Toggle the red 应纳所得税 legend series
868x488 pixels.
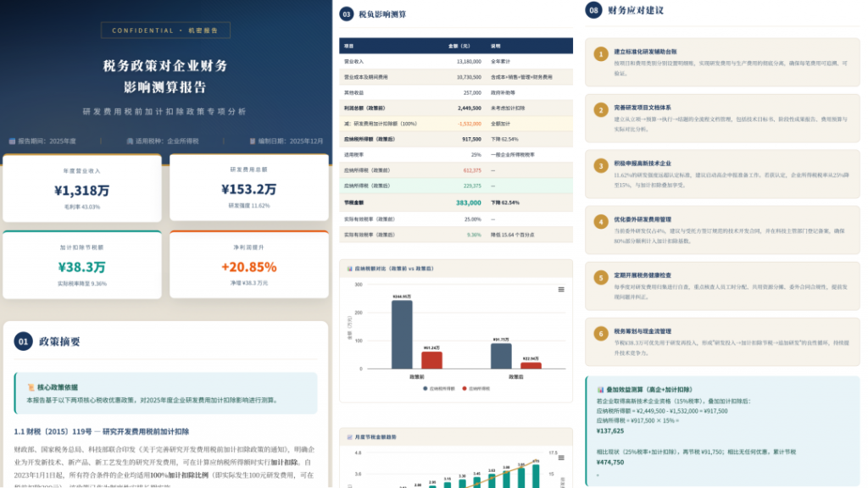click(x=476, y=388)
